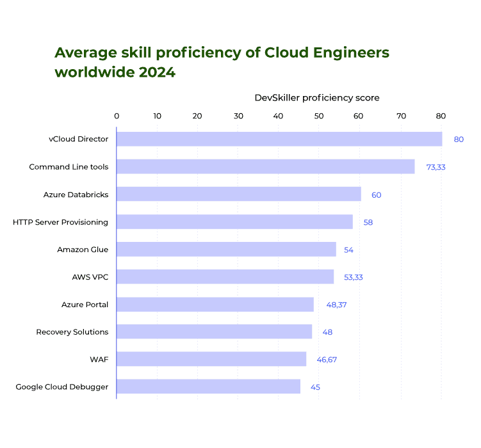Click the vCloud Director bar
Screen dimensions: 481x448
coord(279,139)
